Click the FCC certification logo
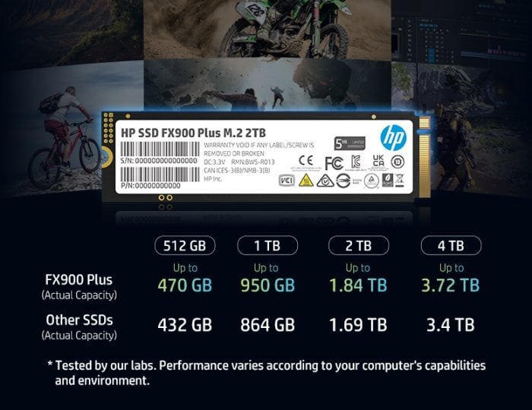Screen dimensions: 532x410 (x=334, y=163)
